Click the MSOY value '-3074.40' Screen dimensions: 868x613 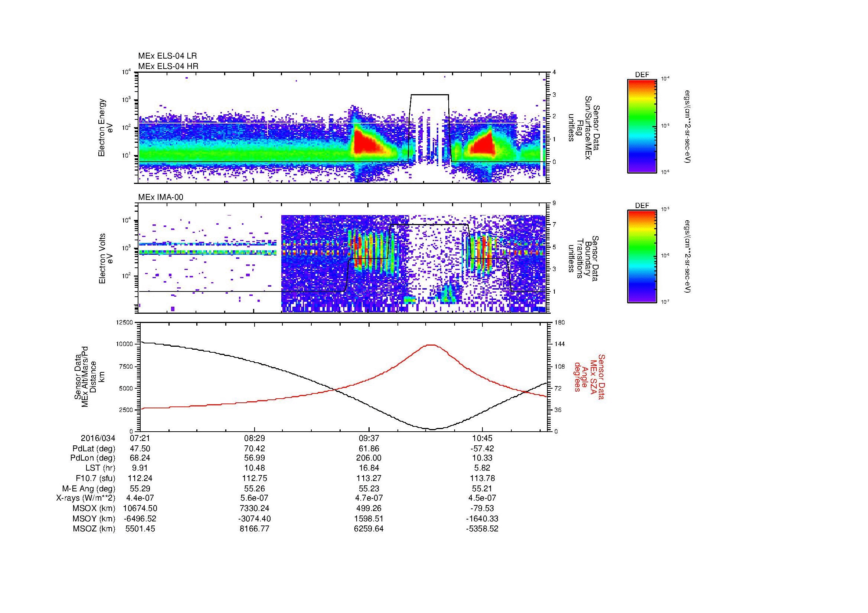click(x=255, y=518)
